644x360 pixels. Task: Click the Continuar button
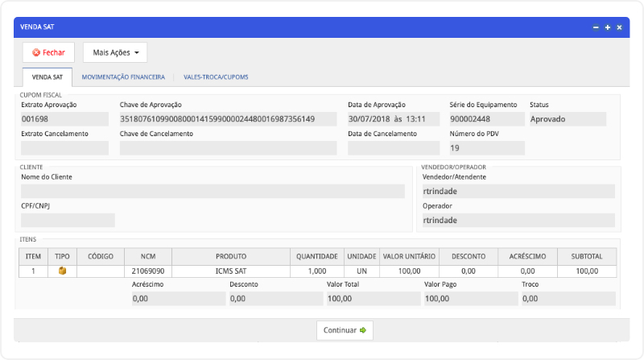[x=345, y=330]
